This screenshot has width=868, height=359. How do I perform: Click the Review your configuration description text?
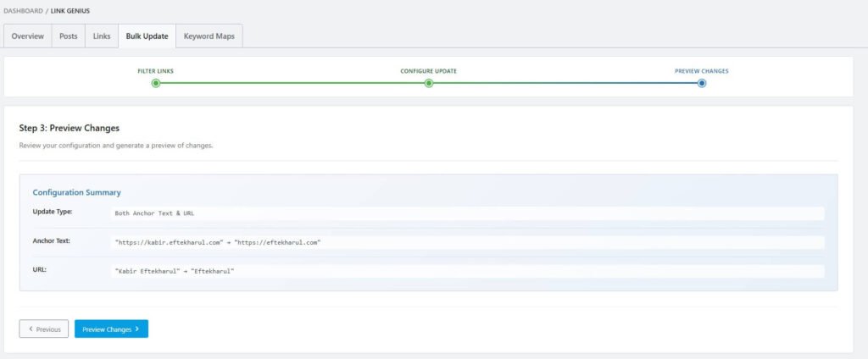(116, 146)
